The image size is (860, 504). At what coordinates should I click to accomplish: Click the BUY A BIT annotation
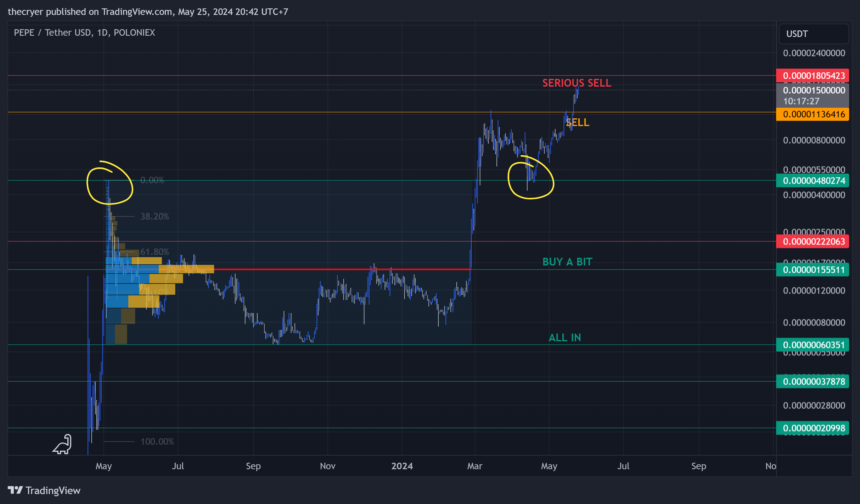(567, 262)
